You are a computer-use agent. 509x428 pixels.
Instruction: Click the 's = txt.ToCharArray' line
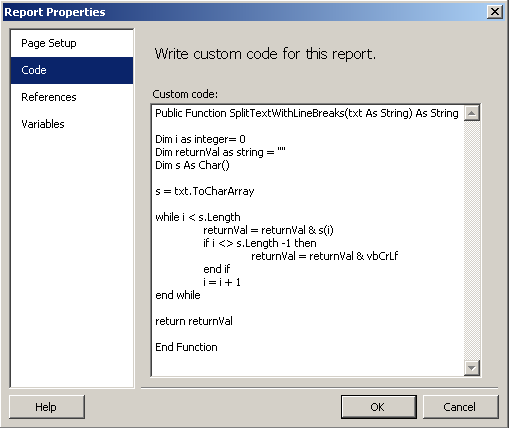click(x=205, y=191)
